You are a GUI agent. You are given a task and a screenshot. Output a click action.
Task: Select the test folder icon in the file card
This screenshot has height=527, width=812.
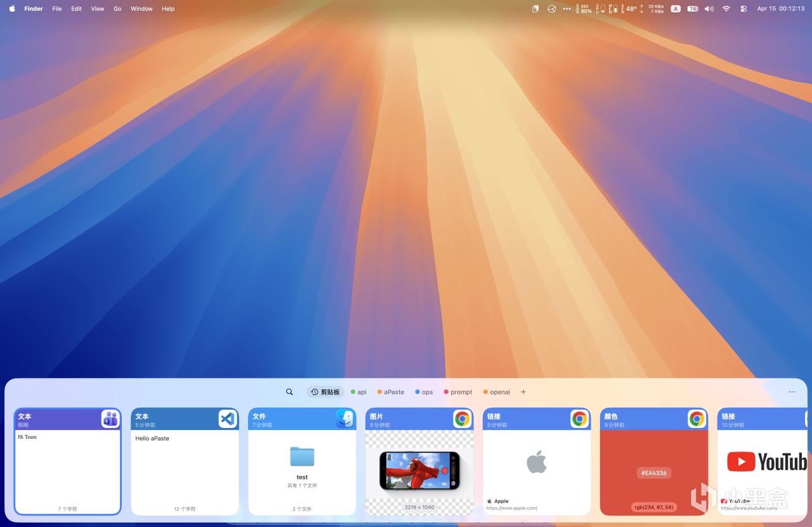[302, 457]
